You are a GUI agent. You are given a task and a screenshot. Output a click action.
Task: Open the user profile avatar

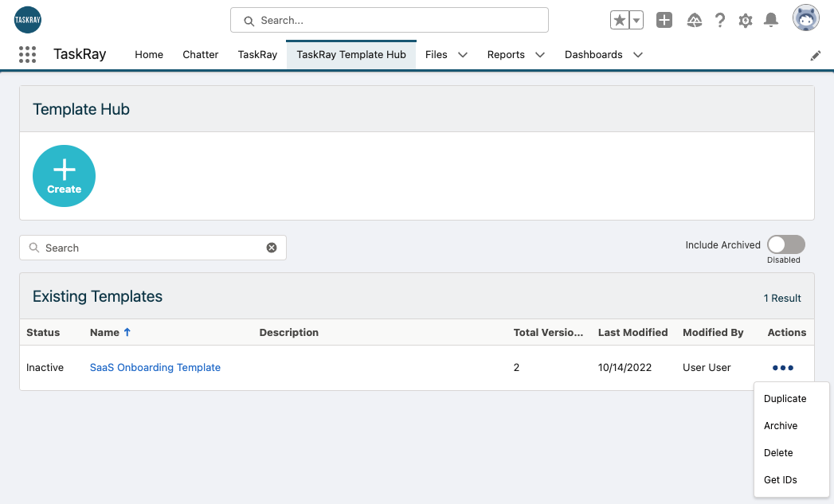pos(806,18)
